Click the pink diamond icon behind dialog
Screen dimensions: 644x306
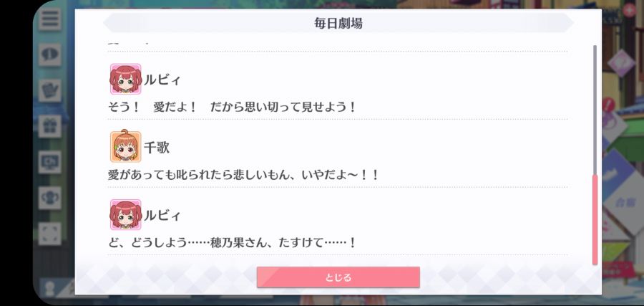621,63
